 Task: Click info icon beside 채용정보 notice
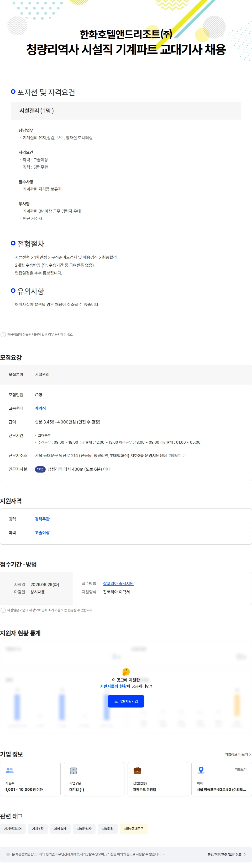click(3, 334)
